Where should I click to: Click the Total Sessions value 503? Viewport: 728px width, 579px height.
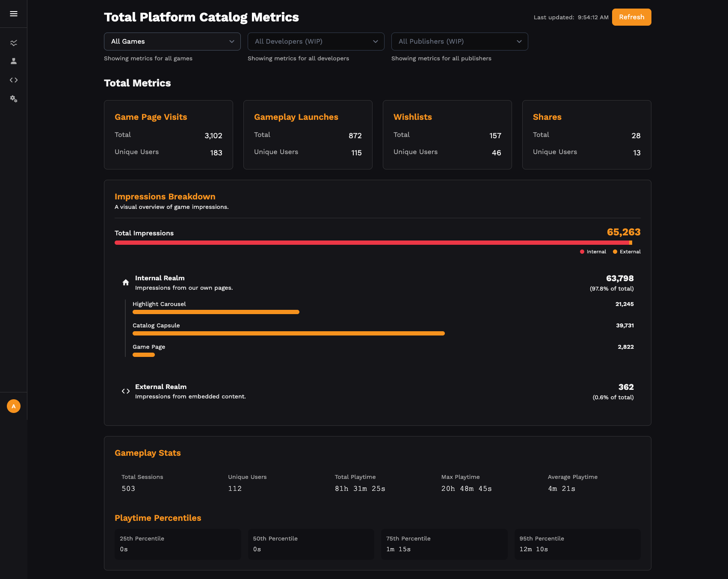pos(128,489)
